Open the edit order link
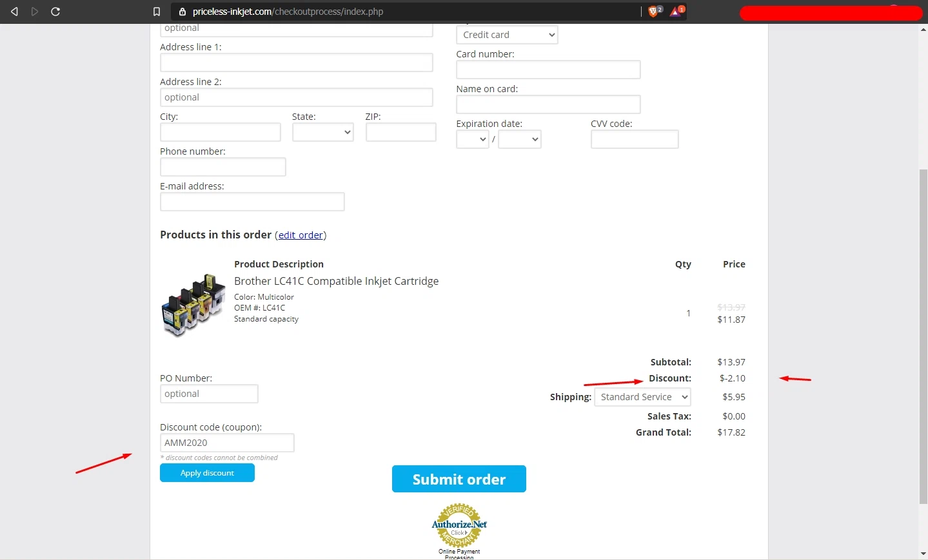This screenshot has width=928, height=560. [301, 235]
